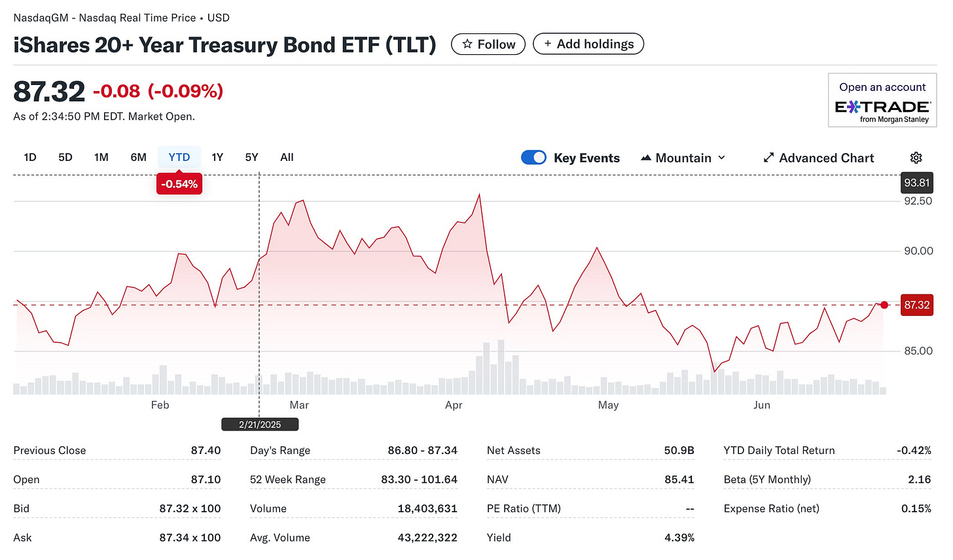953x560 pixels.
Task: Click Open an account link
Action: 882,87
